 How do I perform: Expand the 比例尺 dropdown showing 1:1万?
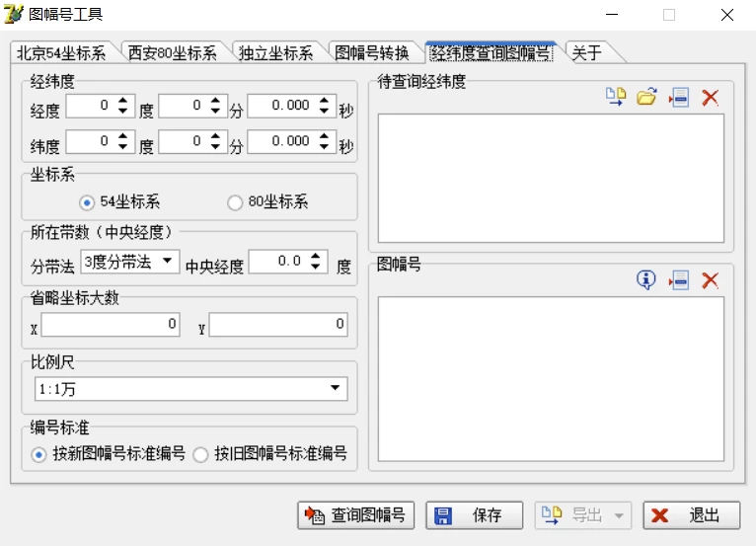[x=336, y=389]
